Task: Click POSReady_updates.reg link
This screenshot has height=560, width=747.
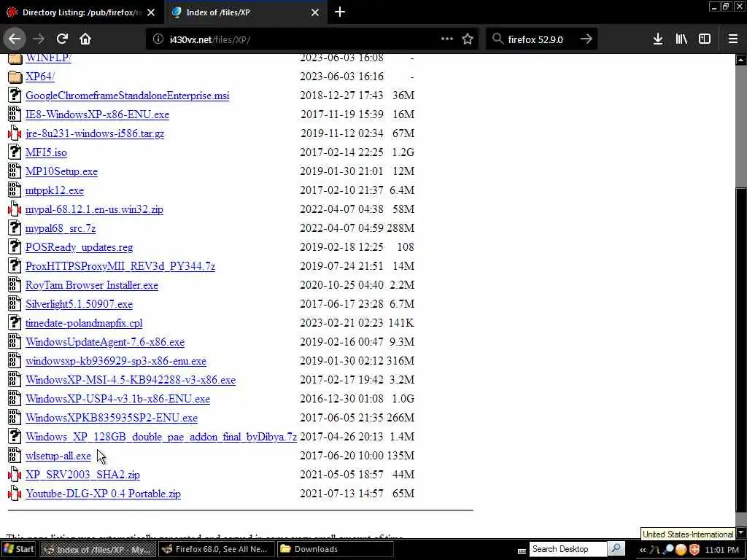Action: click(79, 247)
